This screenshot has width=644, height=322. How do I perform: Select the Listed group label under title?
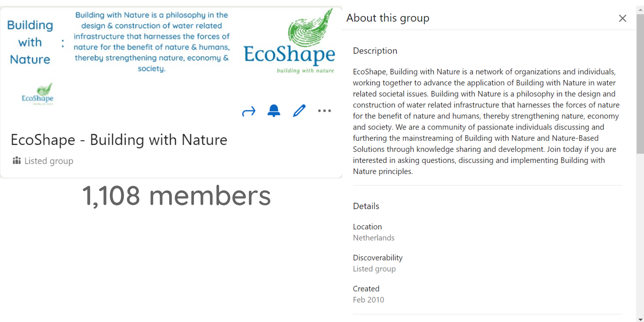49,161
